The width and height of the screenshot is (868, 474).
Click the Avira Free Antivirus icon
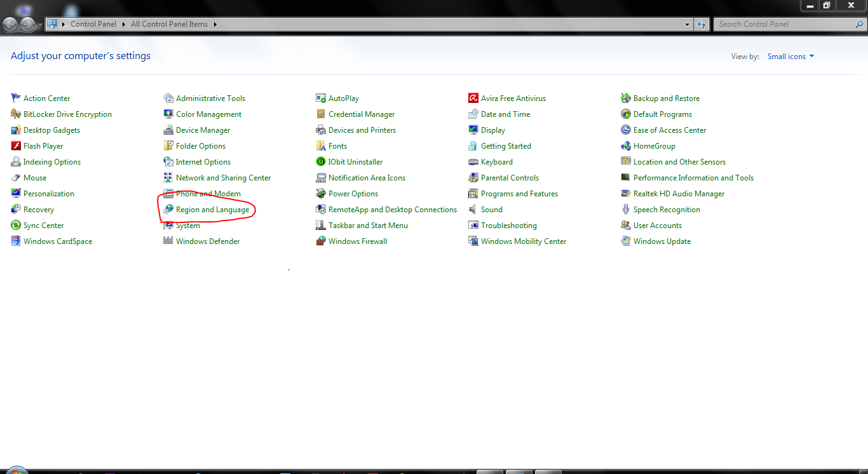[x=473, y=98]
